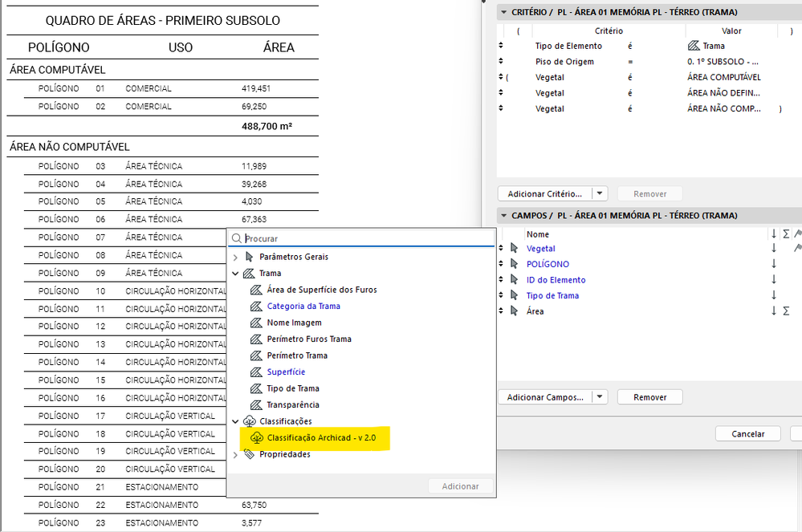Toggle sort arrow for POLÍGONO field
802x532 pixels.
pyautogui.click(x=774, y=264)
